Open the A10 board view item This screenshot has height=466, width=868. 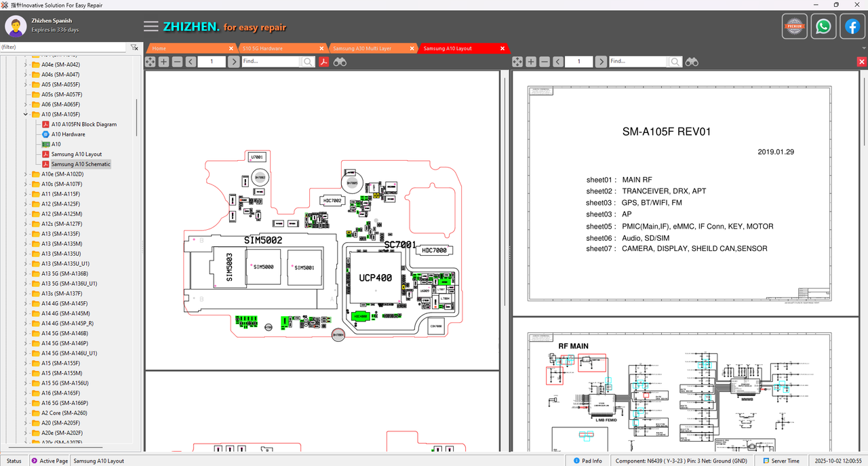tap(56, 144)
